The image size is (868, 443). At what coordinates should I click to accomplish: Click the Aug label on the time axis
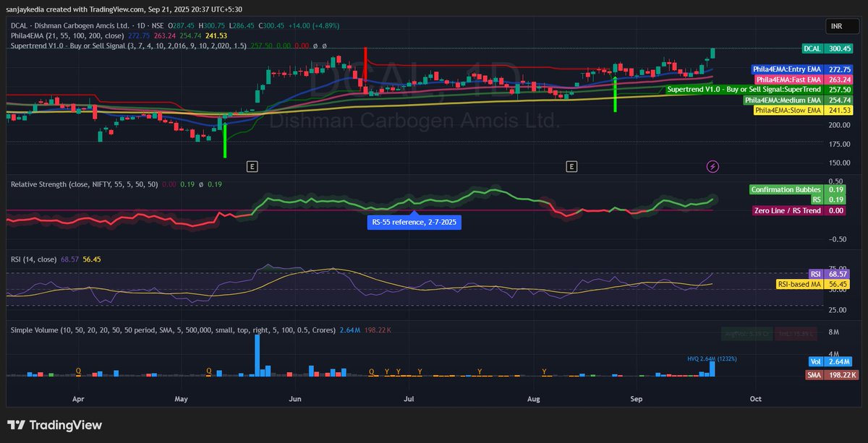[x=534, y=398]
